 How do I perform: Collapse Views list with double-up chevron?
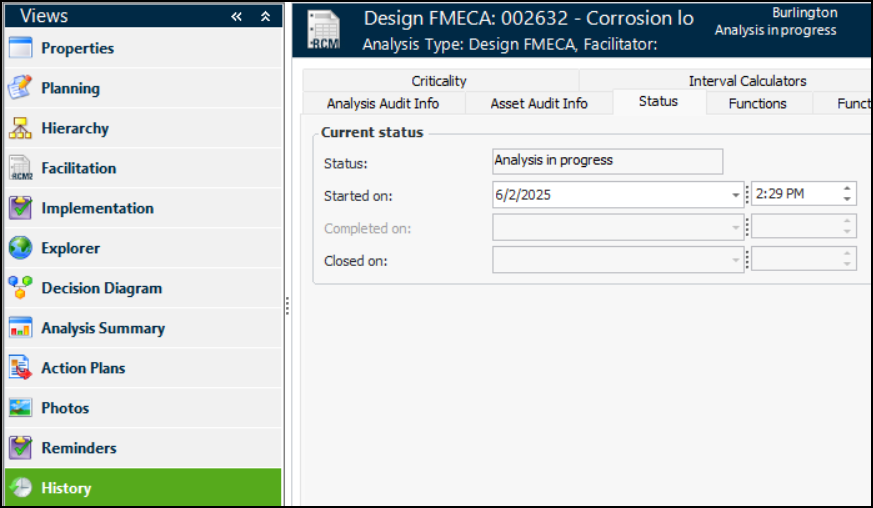266,17
